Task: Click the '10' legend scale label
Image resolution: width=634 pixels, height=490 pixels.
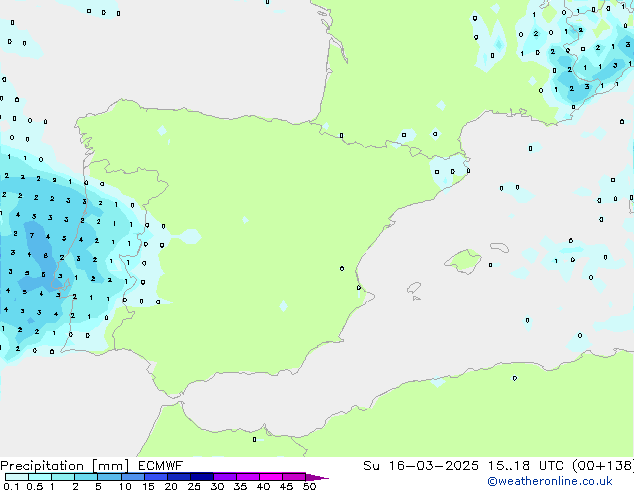Action: [x=125, y=486]
